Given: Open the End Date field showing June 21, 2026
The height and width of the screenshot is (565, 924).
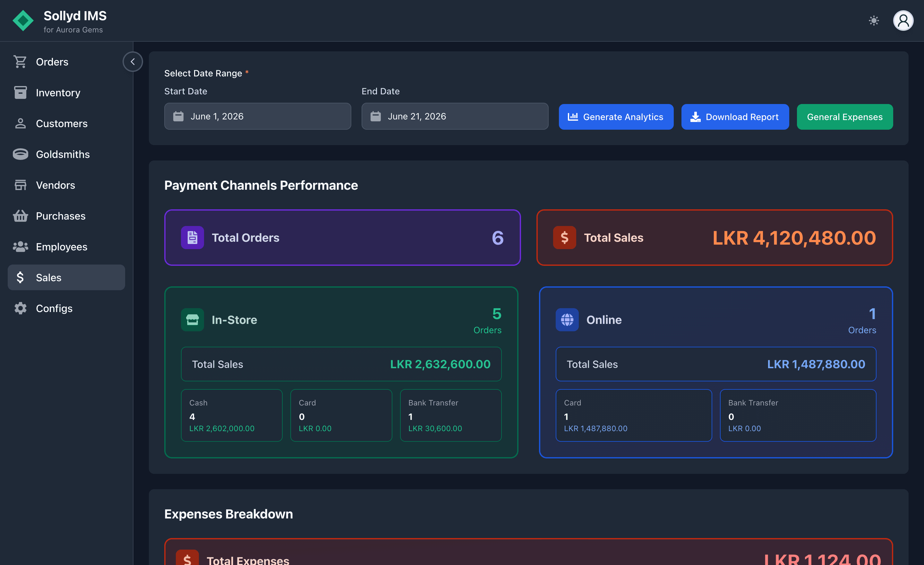Looking at the screenshot, I should pos(455,116).
